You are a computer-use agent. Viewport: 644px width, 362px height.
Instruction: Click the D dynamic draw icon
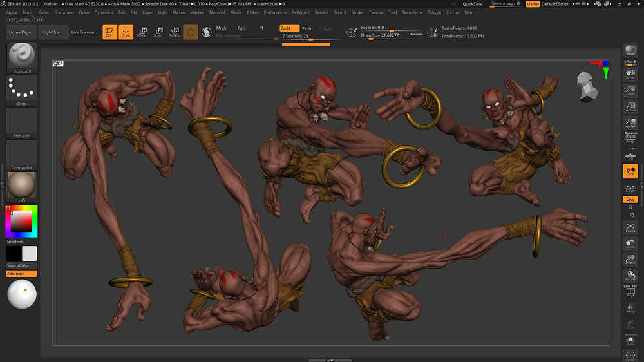[432, 32]
